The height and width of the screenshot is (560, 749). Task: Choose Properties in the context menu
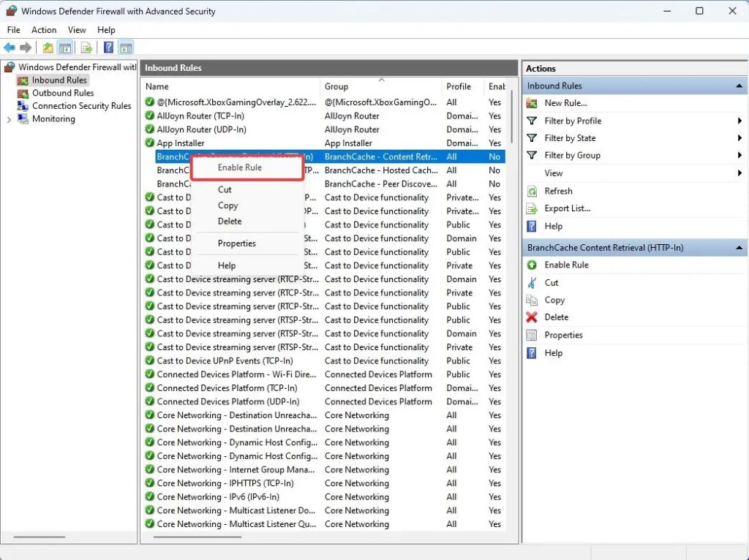click(x=247, y=243)
